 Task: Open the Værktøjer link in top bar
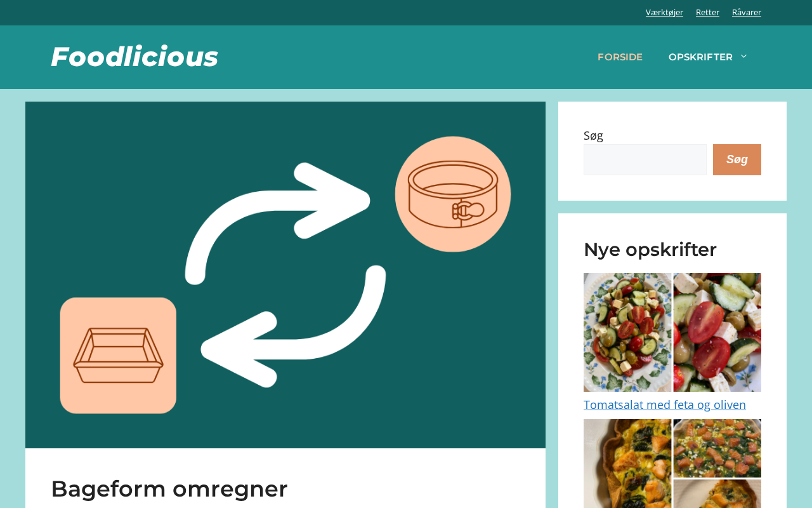coord(664,12)
